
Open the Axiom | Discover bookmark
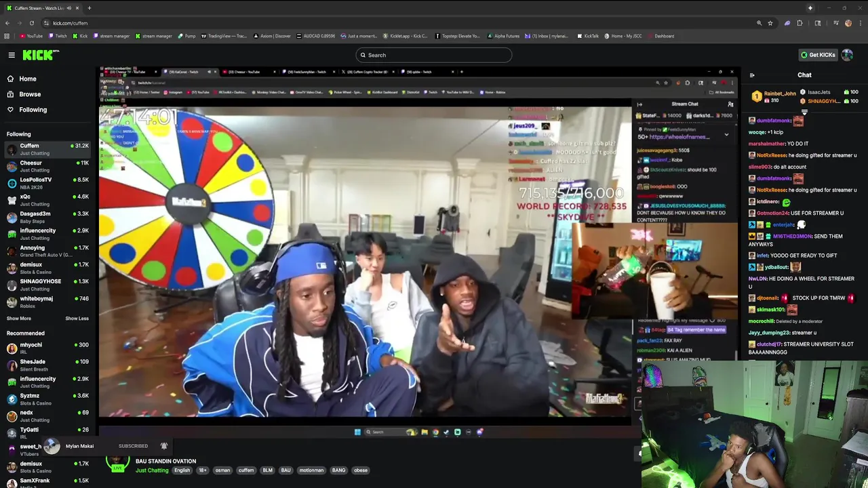pyautogui.click(x=272, y=36)
